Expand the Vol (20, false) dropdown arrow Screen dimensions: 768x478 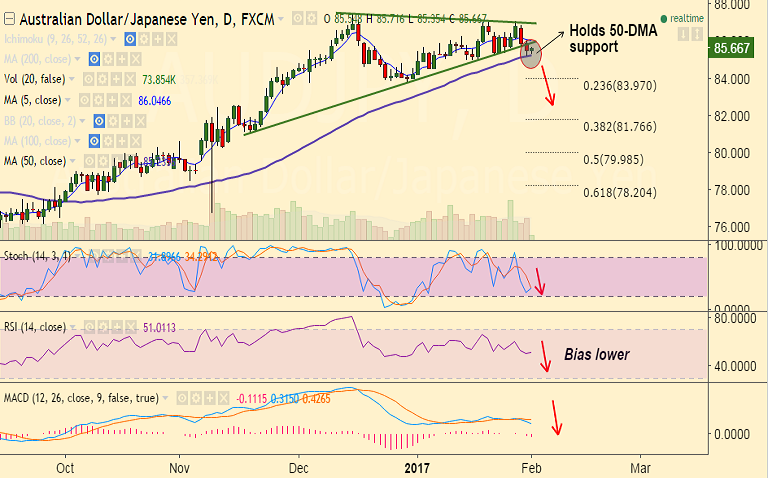72,79
